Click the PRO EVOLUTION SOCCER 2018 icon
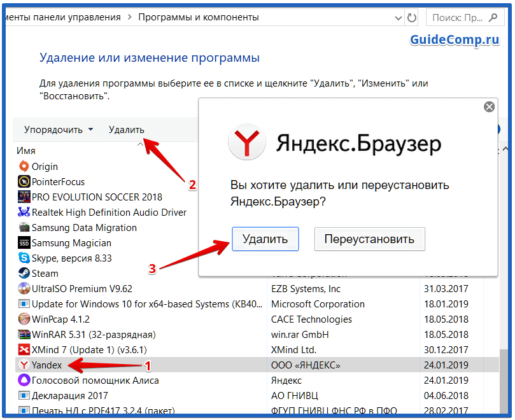The height and width of the screenshot is (420, 515). (24, 197)
